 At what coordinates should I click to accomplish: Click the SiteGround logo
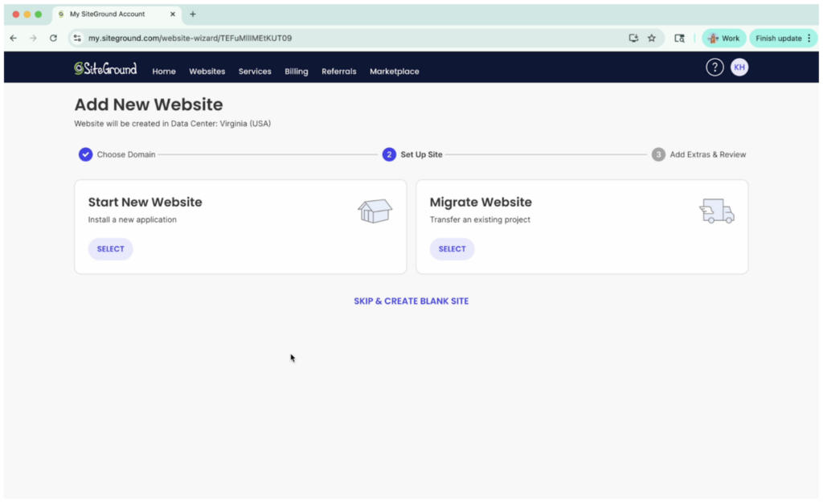point(105,69)
